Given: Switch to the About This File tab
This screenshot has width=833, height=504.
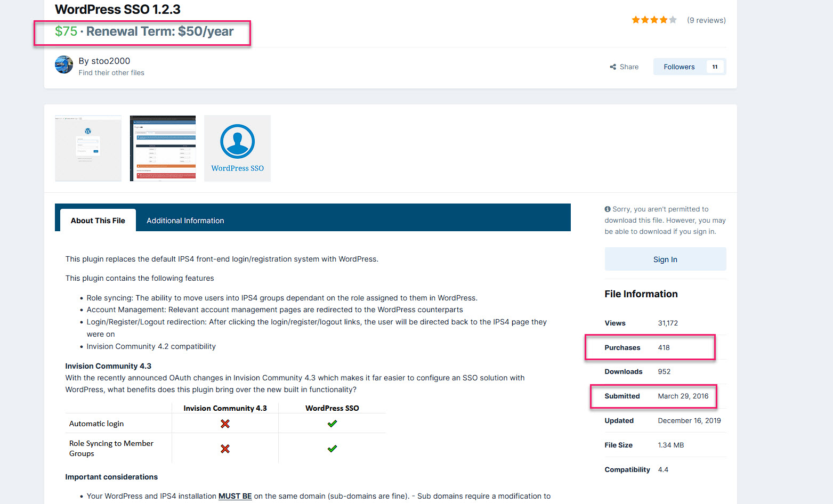Looking at the screenshot, I should click(x=98, y=221).
